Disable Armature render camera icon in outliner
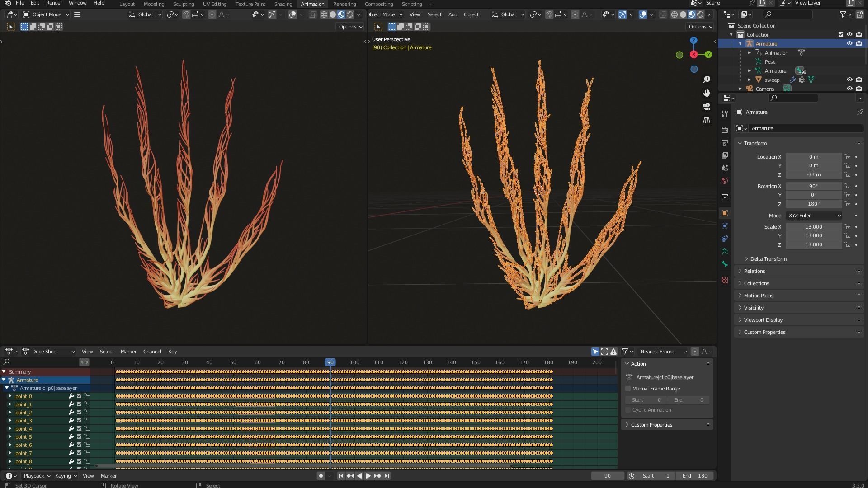Image resolution: width=868 pixels, height=488 pixels. click(x=859, y=44)
